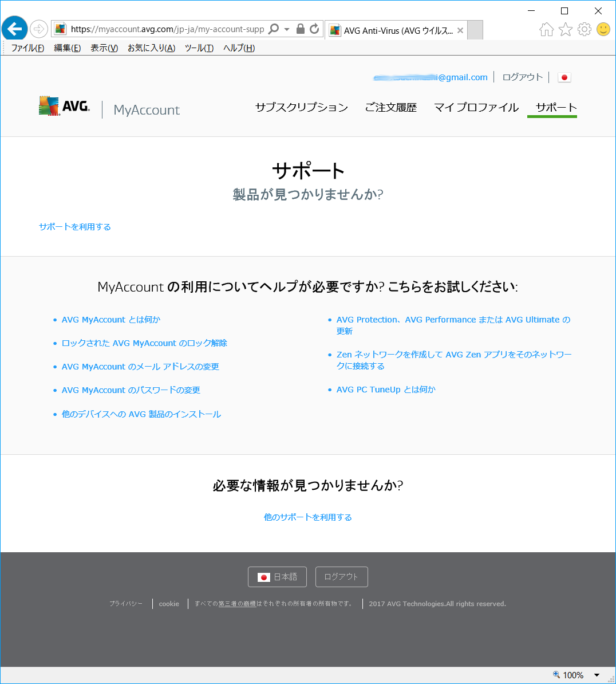This screenshot has height=684, width=616.
Task: Open the cookie footer link
Action: [169, 604]
